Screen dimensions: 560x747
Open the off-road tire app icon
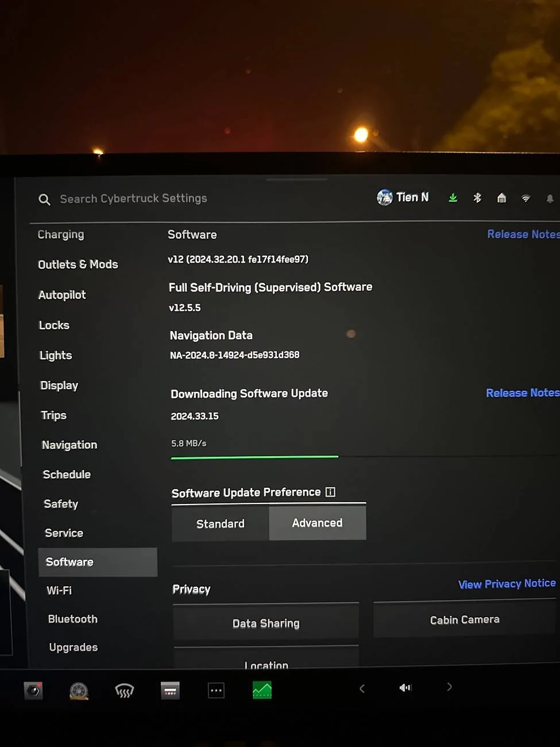tap(79, 690)
